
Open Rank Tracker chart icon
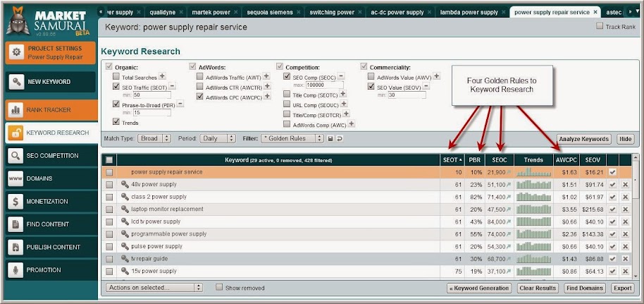click(x=16, y=110)
